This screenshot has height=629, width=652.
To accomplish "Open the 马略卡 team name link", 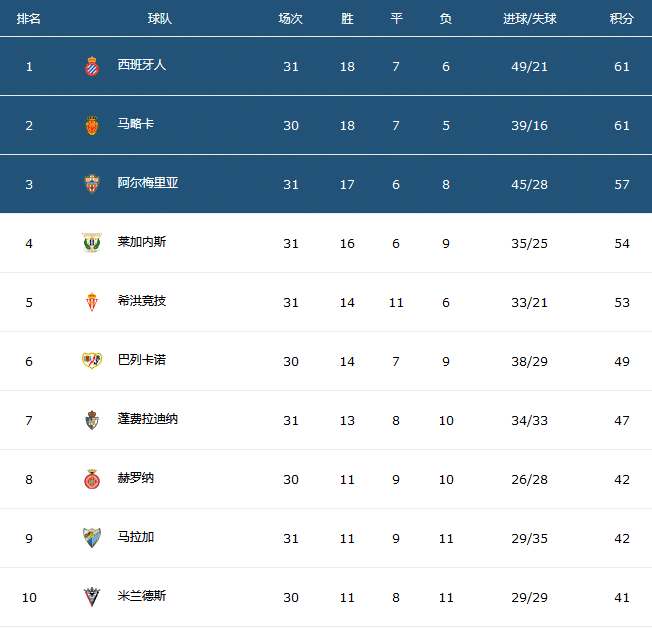I will pos(136,124).
